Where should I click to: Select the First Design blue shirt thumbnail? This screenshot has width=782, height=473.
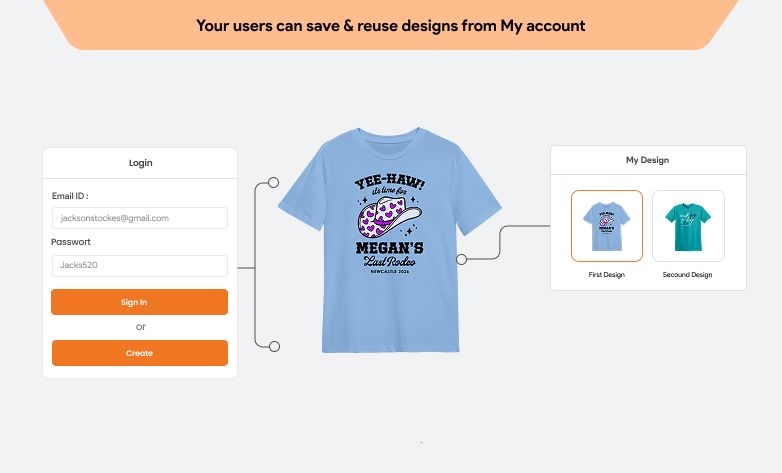606,226
